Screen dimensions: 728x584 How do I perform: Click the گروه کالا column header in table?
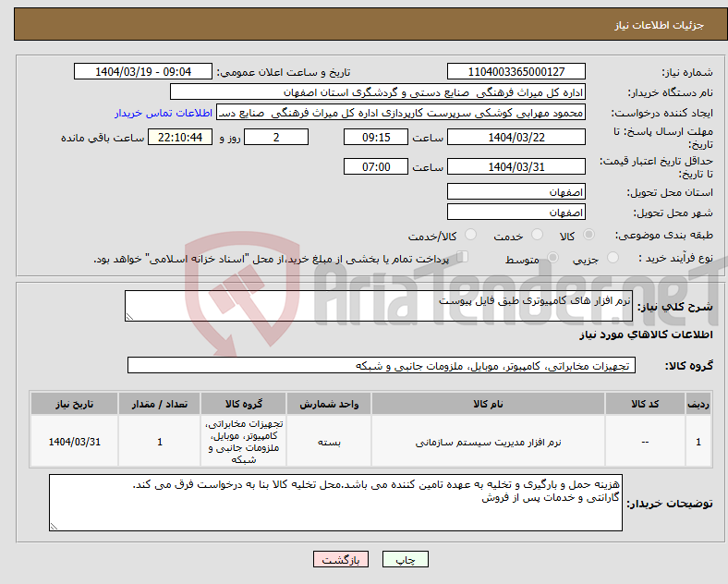click(x=243, y=404)
